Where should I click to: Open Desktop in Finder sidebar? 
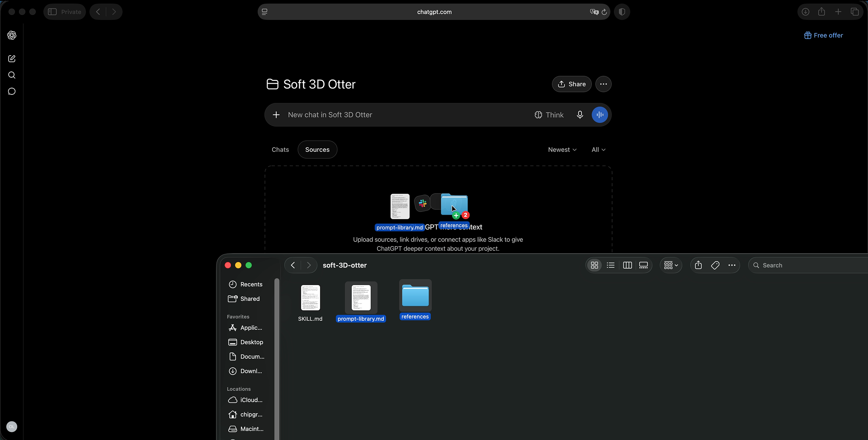pos(246,342)
